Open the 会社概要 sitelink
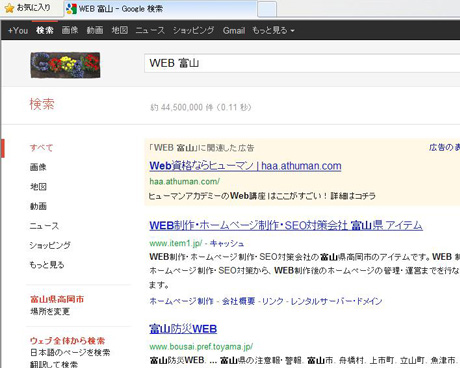460x368 pixels. [x=238, y=301]
